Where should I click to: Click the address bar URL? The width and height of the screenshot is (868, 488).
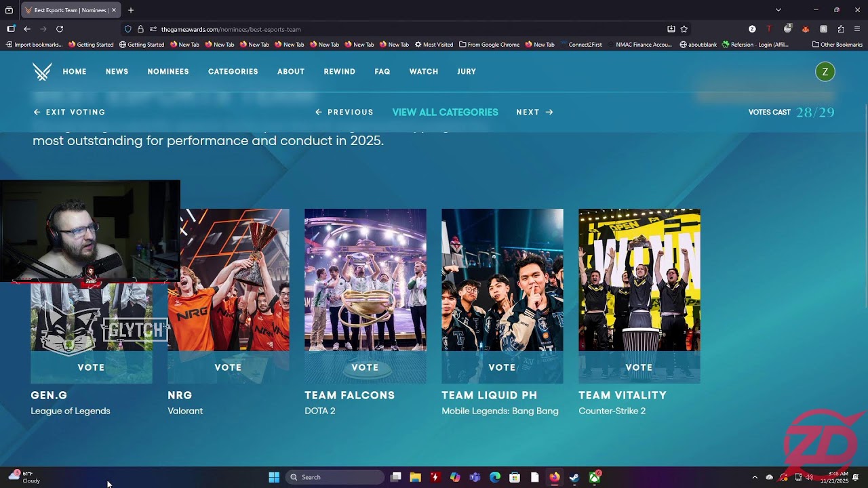(231, 29)
